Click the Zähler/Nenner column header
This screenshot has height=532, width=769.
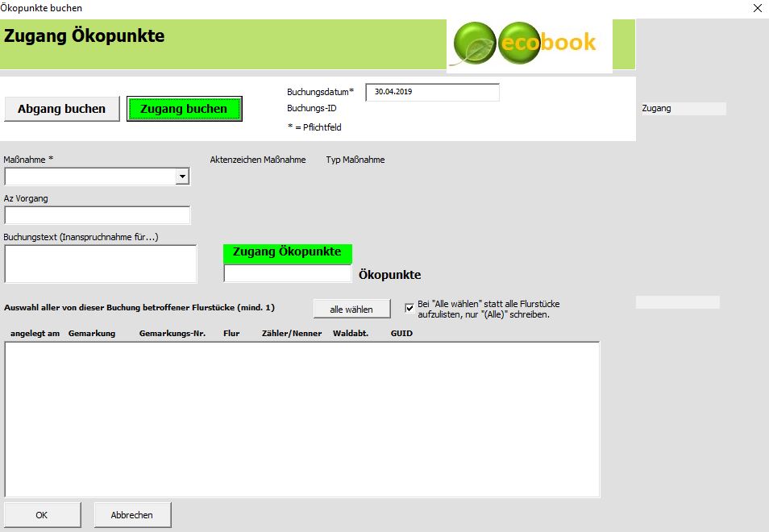pyautogui.click(x=292, y=333)
